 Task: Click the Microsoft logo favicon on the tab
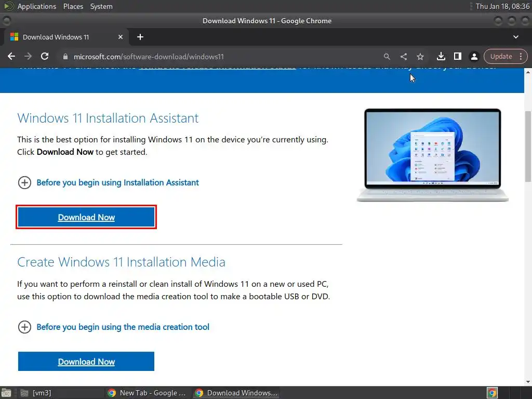[14, 37]
